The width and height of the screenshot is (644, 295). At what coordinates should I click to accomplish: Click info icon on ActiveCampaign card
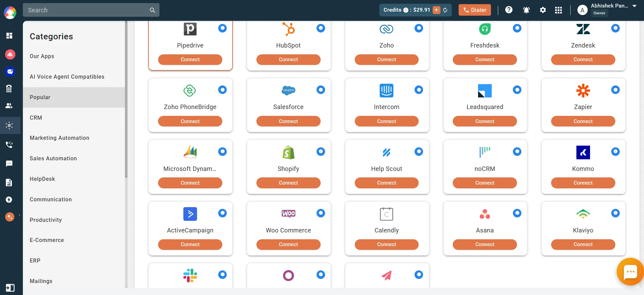[222, 213]
